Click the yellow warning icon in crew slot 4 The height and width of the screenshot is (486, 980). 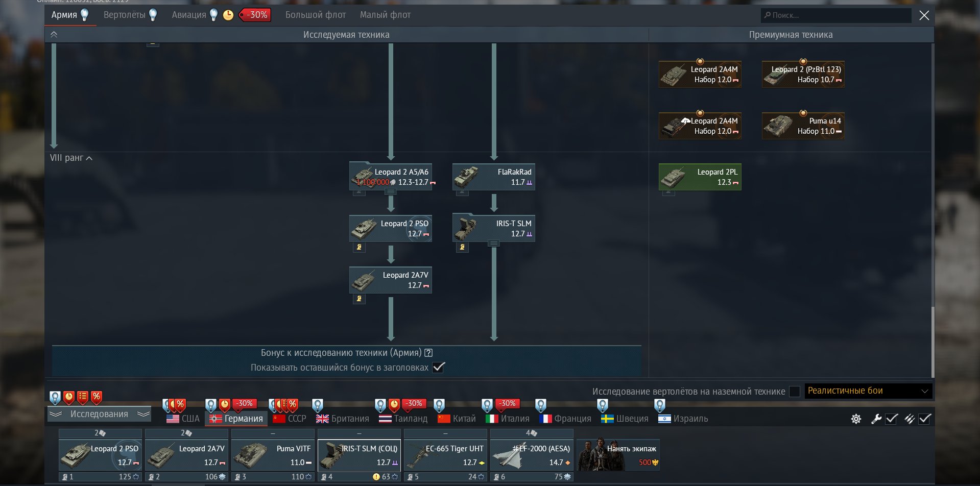coord(376,477)
